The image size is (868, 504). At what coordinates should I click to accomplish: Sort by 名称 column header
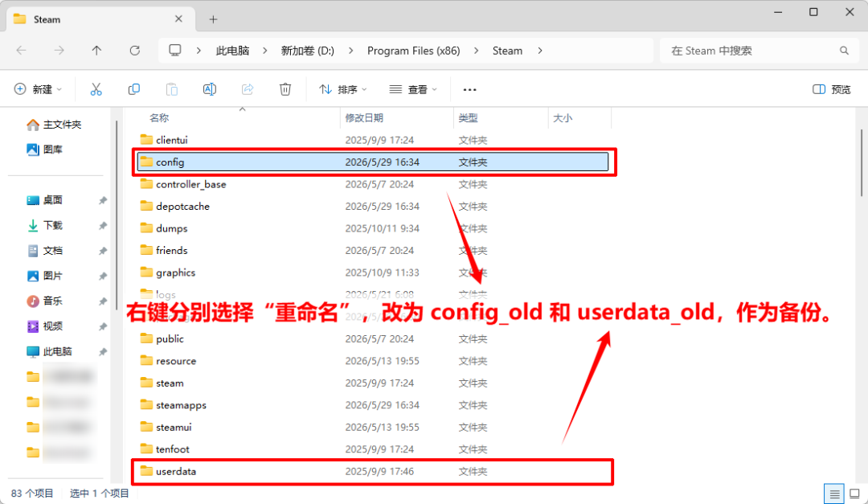pos(159,118)
